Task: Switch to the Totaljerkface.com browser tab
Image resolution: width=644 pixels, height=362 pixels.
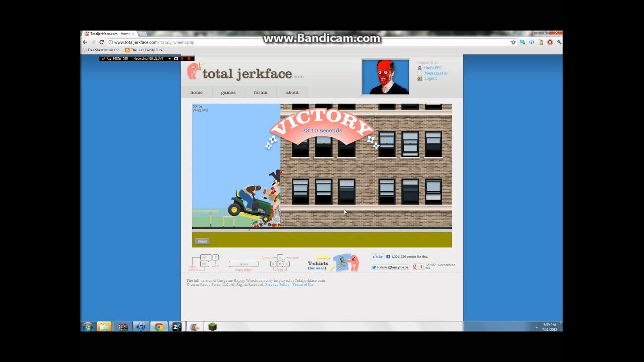Action: pos(110,34)
